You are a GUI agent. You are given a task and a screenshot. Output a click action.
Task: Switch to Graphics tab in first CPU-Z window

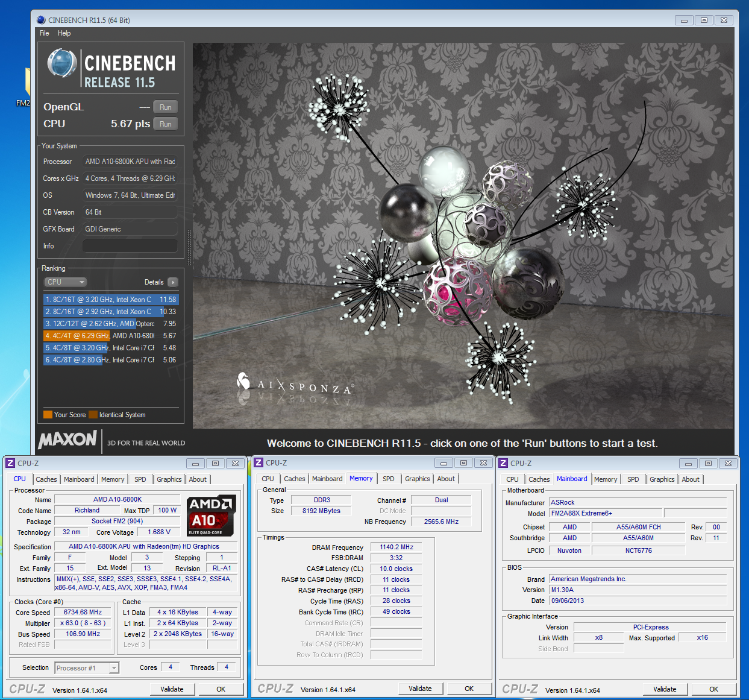169,479
